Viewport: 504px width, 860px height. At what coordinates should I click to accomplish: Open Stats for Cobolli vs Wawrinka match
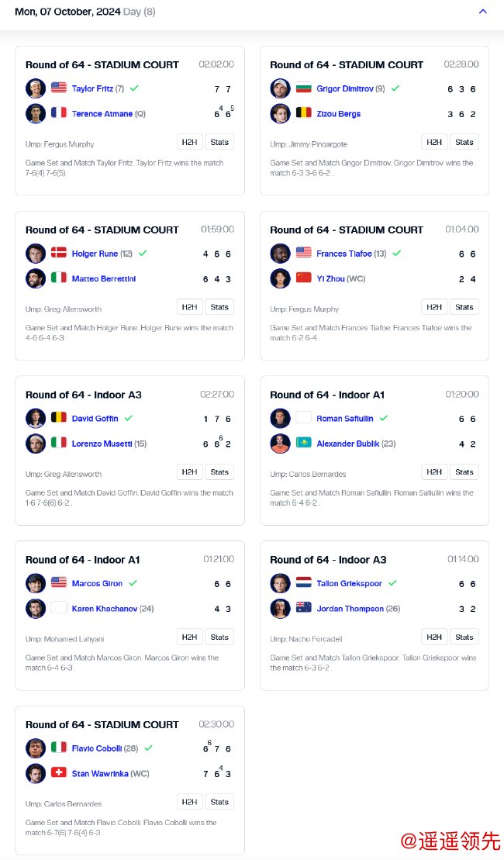[219, 802]
